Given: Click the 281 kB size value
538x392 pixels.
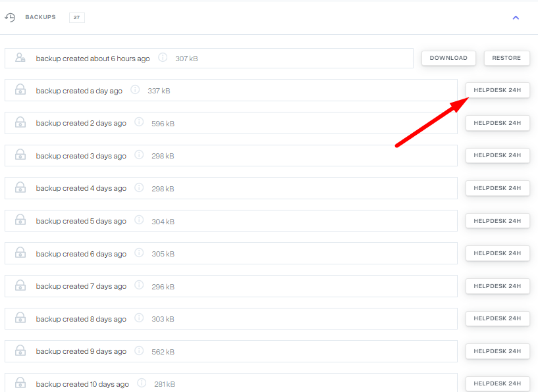Looking at the screenshot, I should pyautogui.click(x=165, y=384).
